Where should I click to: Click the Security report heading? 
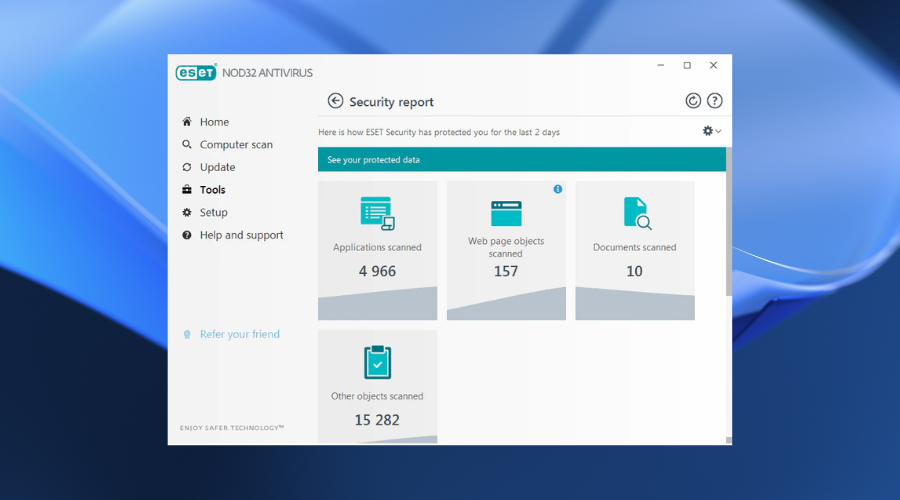click(391, 102)
